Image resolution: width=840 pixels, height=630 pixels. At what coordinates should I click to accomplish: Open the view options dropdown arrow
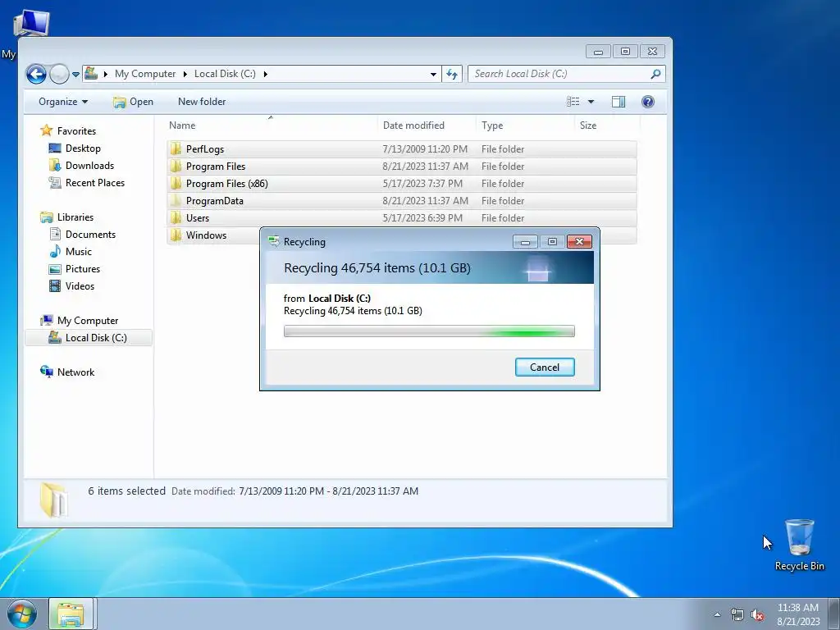pos(591,102)
